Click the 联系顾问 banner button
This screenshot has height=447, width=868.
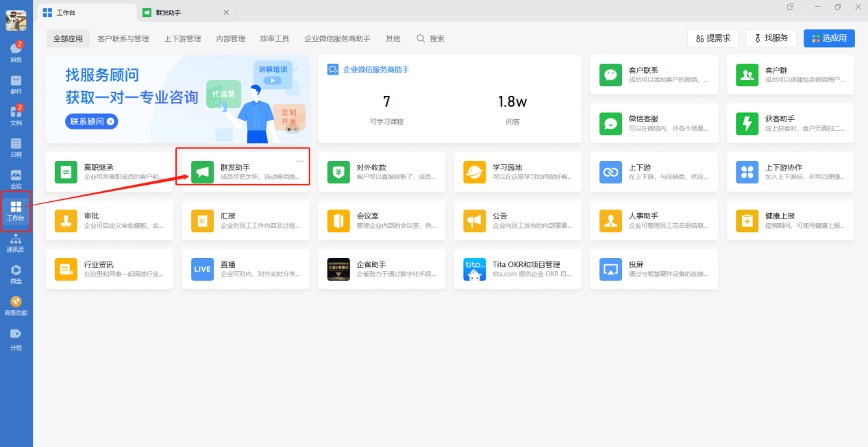(92, 122)
